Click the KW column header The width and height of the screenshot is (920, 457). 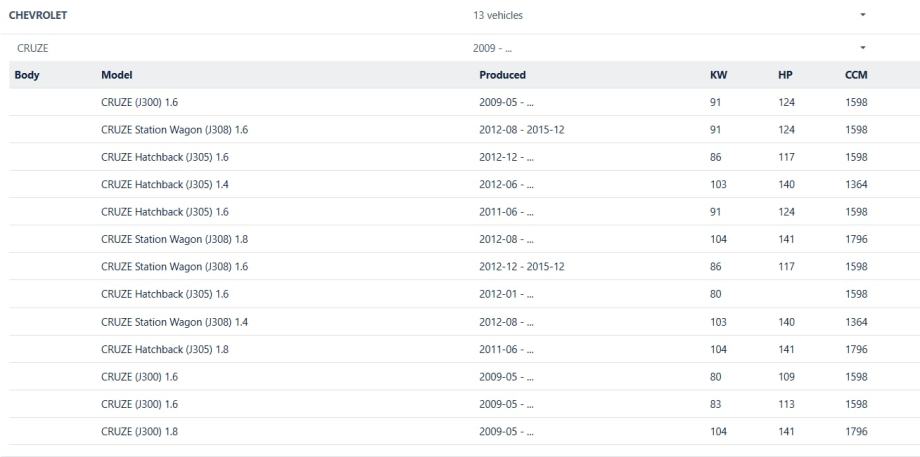[x=718, y=75]
